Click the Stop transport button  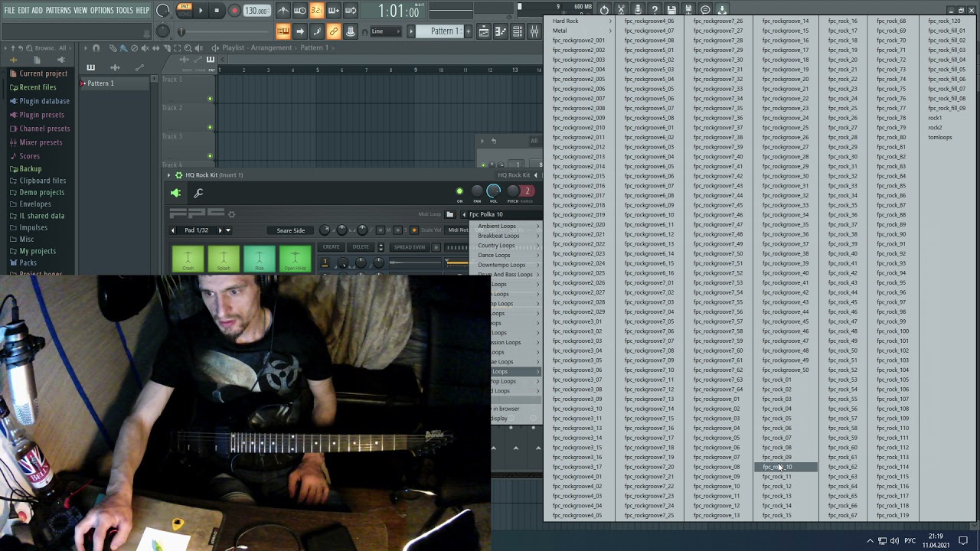click(217, 11)
